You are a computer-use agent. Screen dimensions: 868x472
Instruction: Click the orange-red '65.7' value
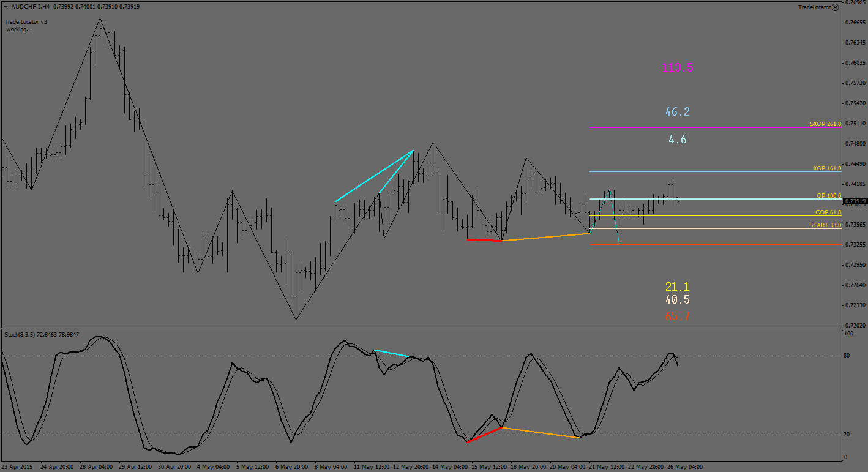678,317
